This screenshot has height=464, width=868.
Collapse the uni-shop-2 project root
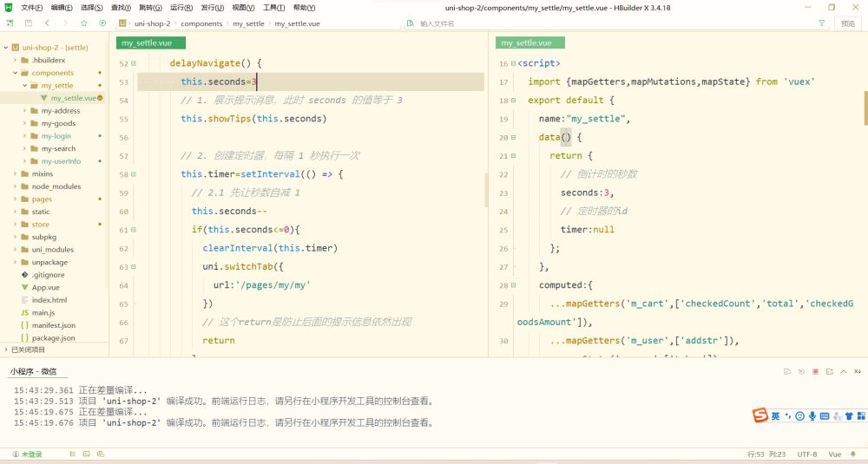[x=6, y=48]
